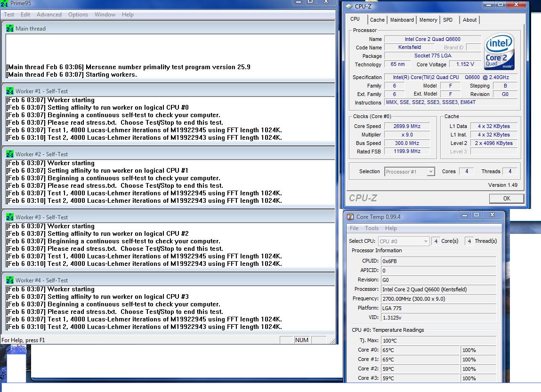Click the Level 2 cache value 2 x 4096 KBytes
This screenshot has height=392, width=541.
(x=494, y=143)
